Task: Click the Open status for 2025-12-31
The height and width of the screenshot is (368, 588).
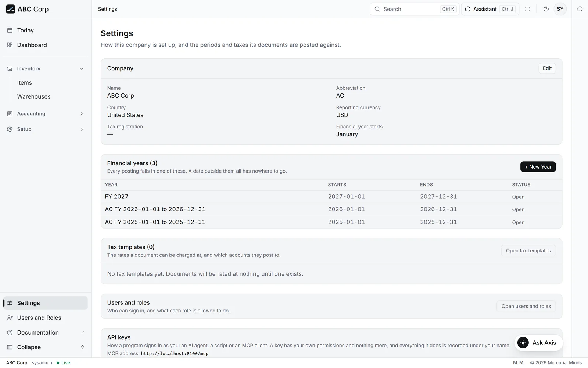Action: 518,222
